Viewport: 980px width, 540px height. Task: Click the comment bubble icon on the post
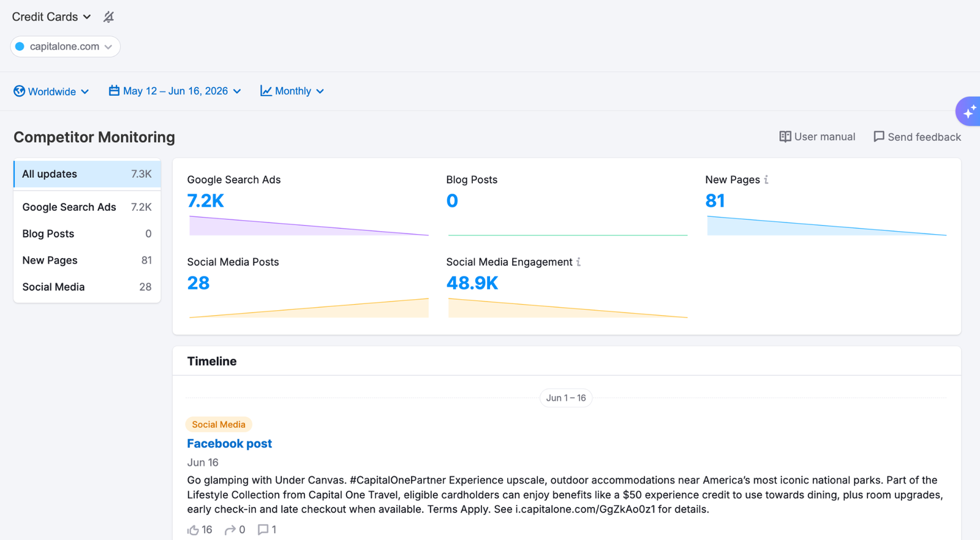(x=263, y=530)
